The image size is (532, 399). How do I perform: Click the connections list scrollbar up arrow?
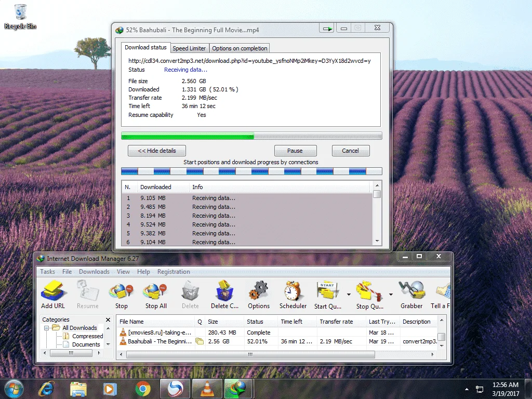(x=377, y=185)
